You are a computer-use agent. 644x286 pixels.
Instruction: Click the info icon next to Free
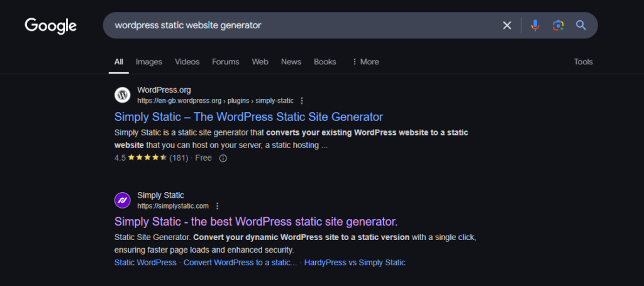click(x=223, y=158)
